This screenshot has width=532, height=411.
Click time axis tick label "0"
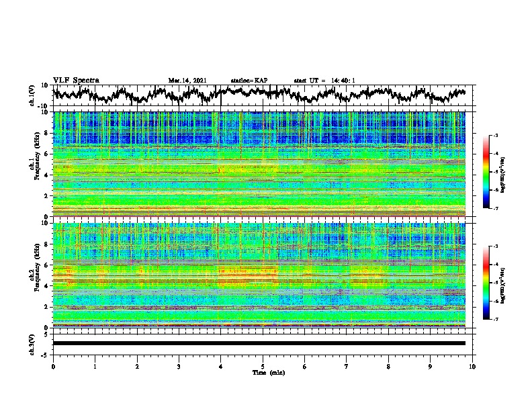point(53,367)
